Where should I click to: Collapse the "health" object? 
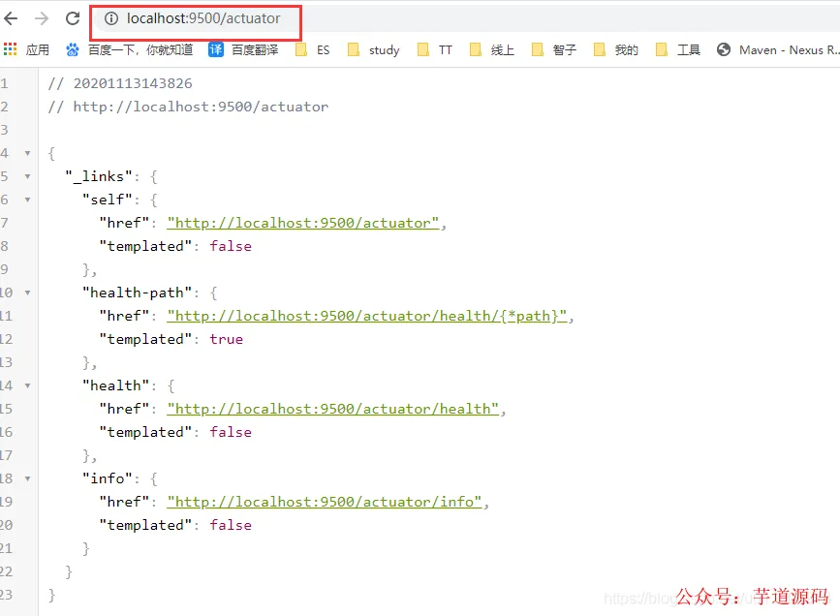[x=27, y=385]
